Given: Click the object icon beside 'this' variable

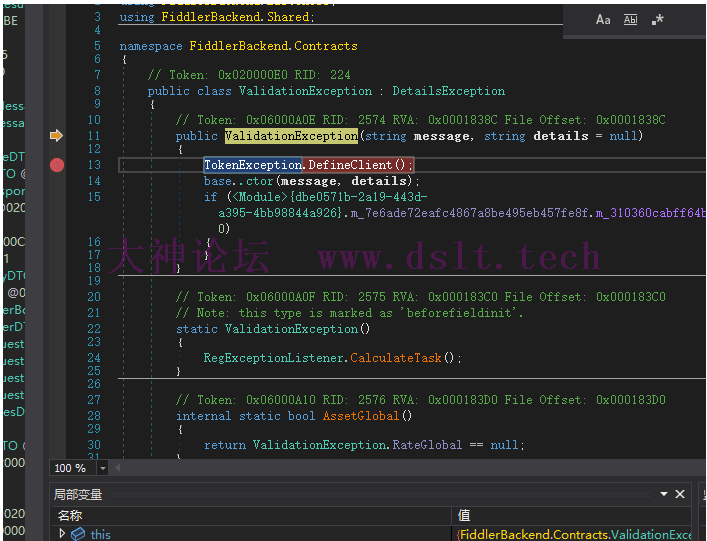Looking at the screenshot, I should coord(78,534).
